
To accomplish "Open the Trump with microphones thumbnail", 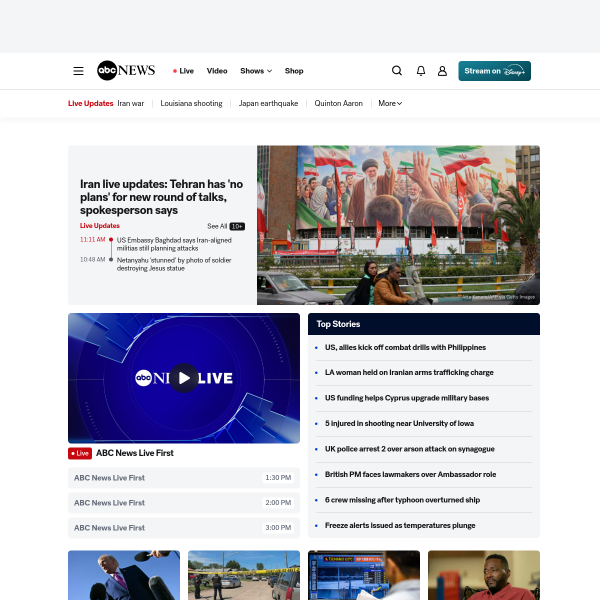I will (x=124, y=575).
